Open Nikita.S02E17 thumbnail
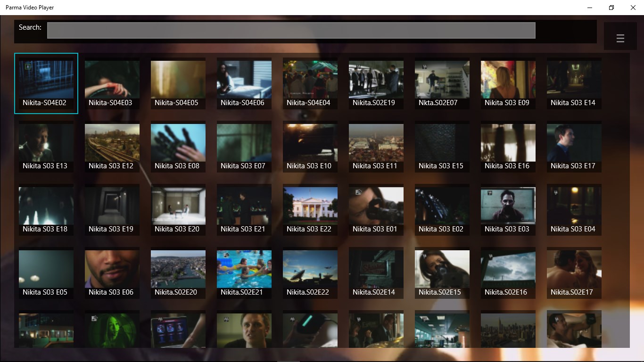 click(574, 273)
